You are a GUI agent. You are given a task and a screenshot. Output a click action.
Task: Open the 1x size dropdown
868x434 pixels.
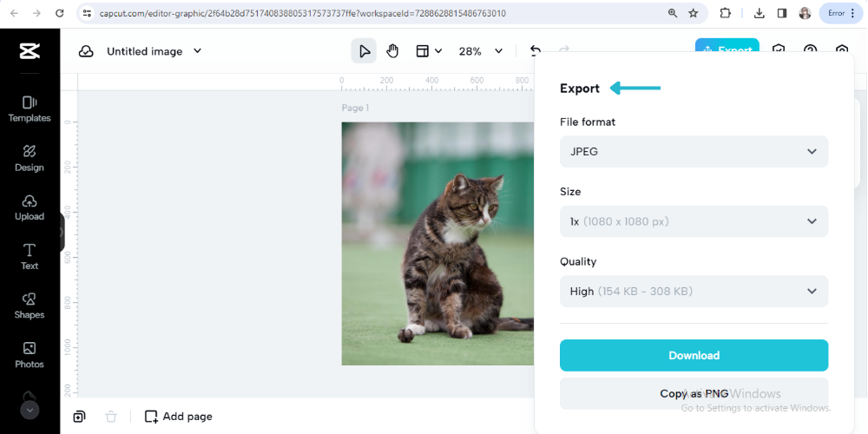pos(694,221)
